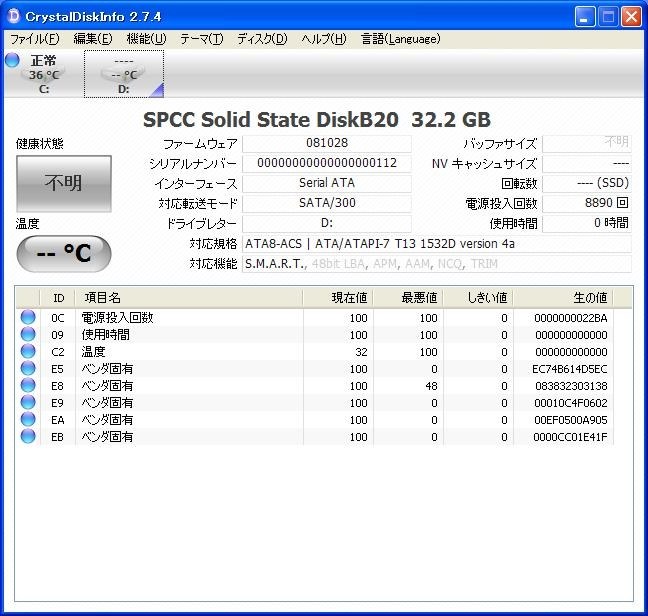Click the ---- (SSD) rotation rate field

coord(587,183)
